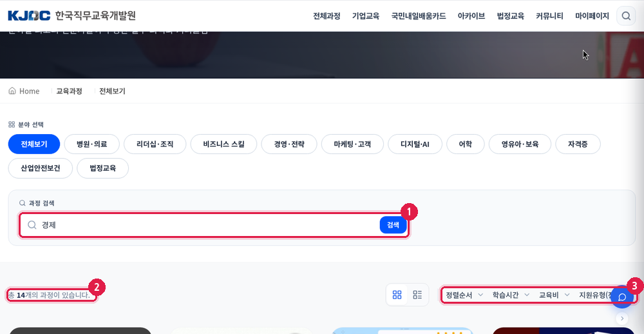Open 국민내일배움카드 menu
The height and width of the screenshot is (334, 644).
pyautogui.click(x=419, y=16)
